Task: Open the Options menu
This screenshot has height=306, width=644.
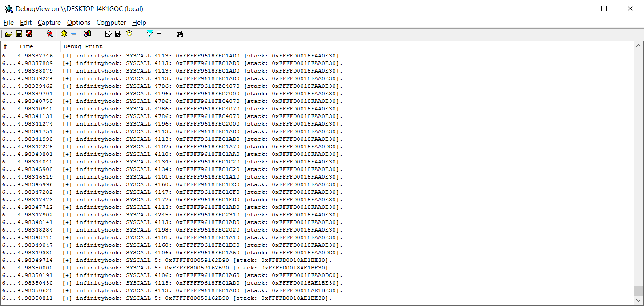Action: pyautogui.click(x=79, y=23)
